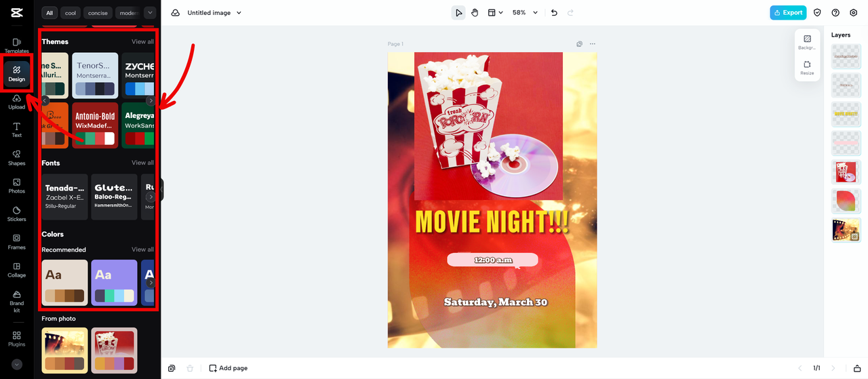Click the delete page trash icon

[190, 368]
